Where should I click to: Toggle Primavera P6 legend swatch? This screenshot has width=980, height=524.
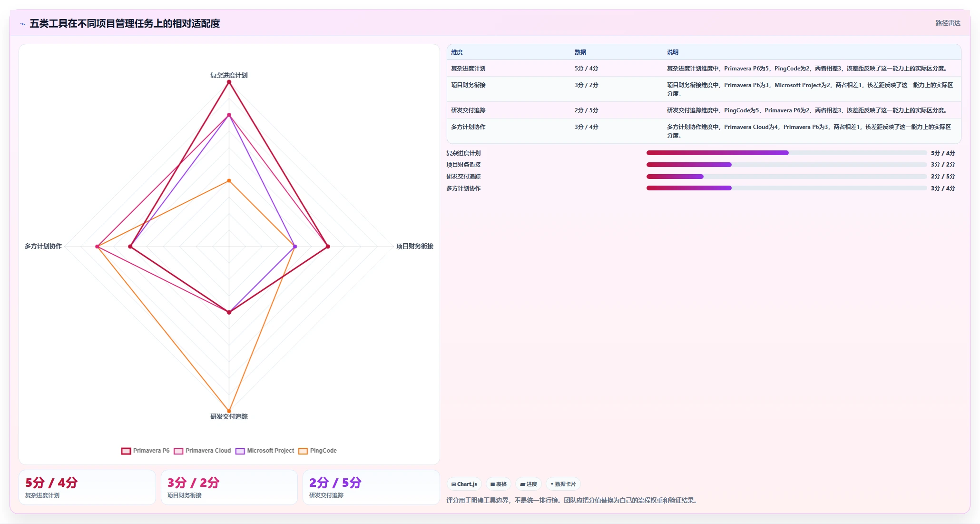point(126,451)
